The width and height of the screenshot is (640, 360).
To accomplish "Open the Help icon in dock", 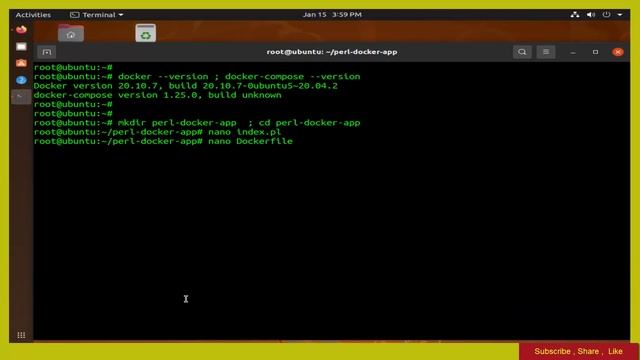I will click(x=21, y=80).
